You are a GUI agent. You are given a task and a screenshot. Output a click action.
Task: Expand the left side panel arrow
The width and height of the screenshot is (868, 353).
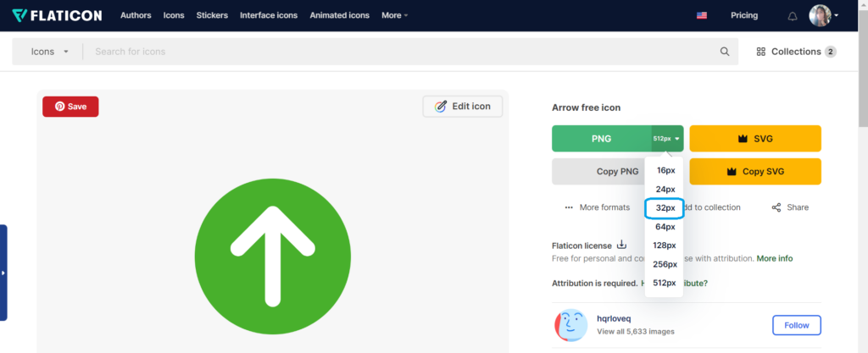[3, 273]
